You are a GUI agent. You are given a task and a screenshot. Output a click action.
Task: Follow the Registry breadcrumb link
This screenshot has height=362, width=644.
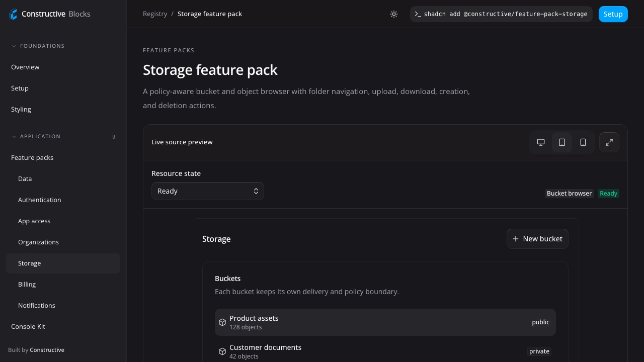tap(155, 14)
